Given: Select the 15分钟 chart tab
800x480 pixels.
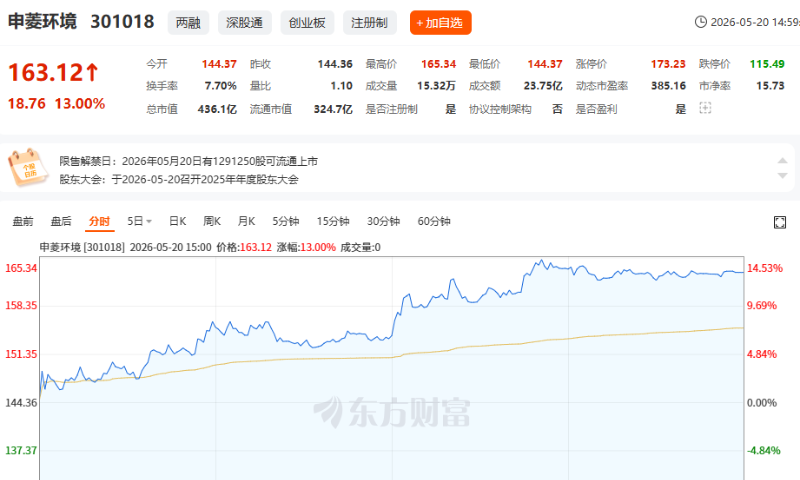Looking at the screenshot, I should click(333, 221).
